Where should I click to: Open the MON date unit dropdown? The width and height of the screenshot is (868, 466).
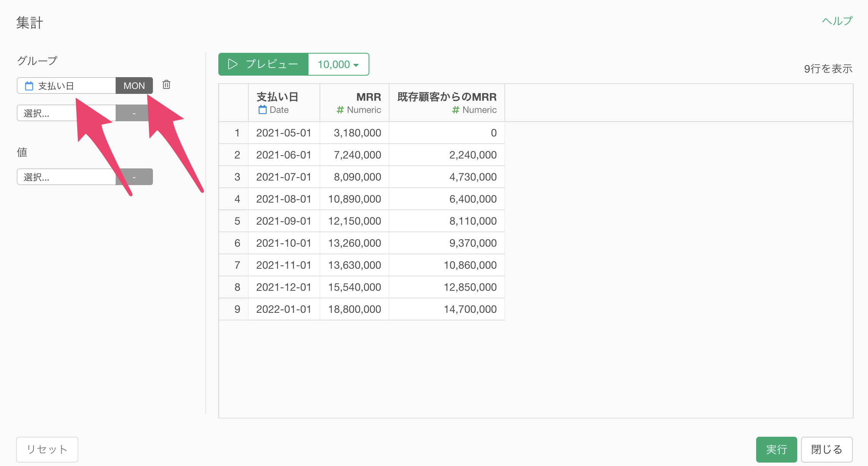click(x=134, y=86)
